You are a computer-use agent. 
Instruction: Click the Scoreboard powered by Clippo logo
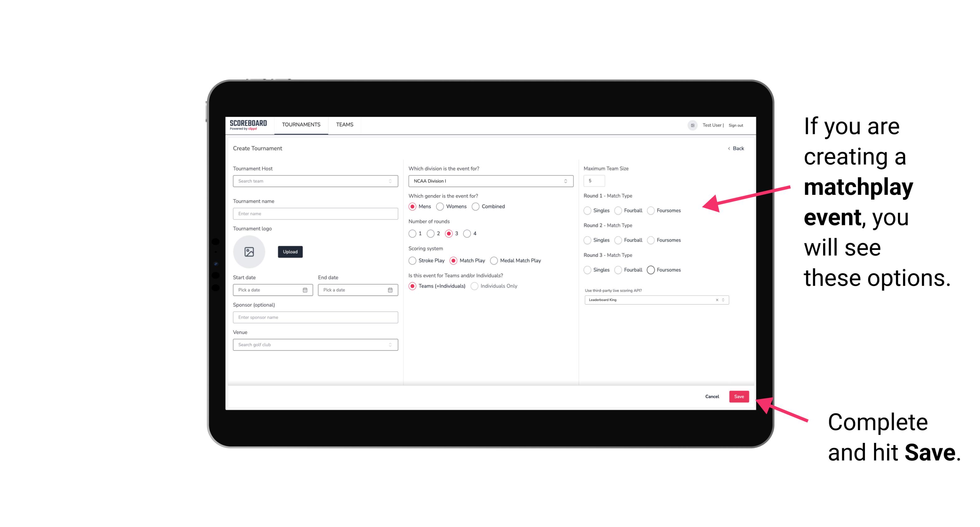click(249, 125)
